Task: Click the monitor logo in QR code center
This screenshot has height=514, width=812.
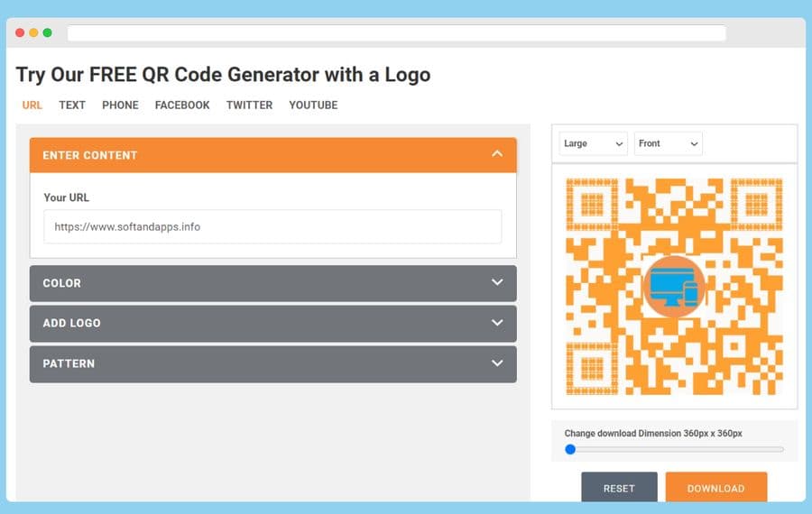Action: [x=674, y=286]
